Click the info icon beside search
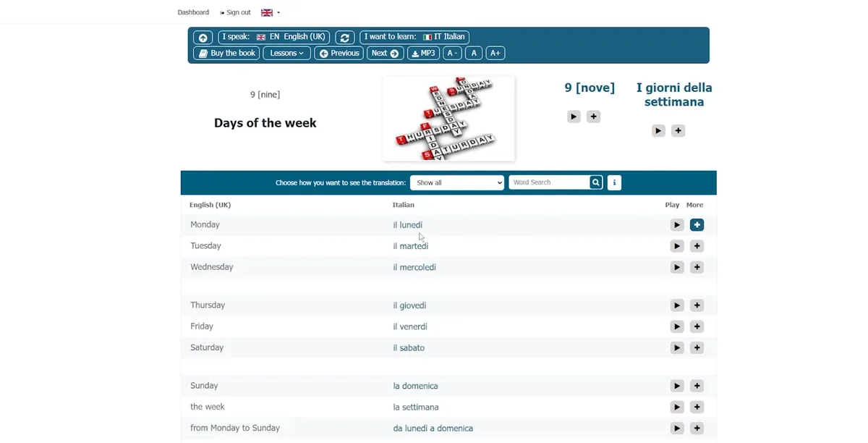 tap(614, 182)
